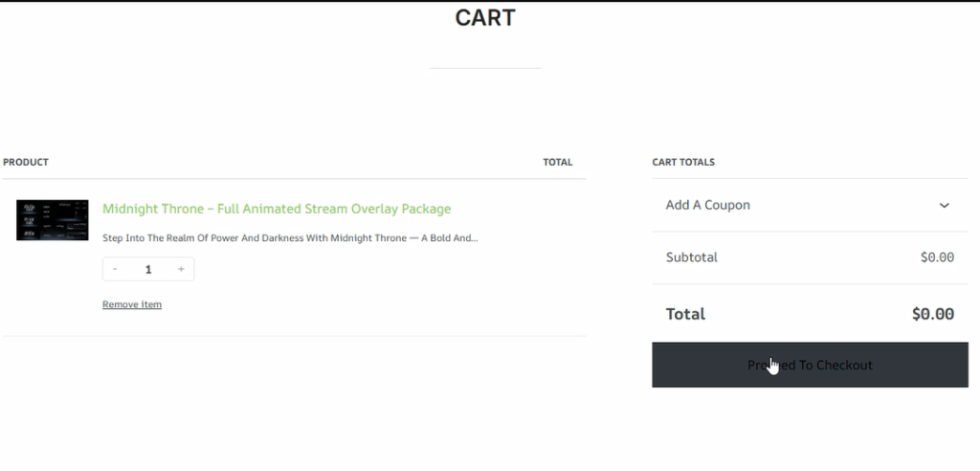Decrease quantity with the minus button
980x471 pixels.
point(115,269)
